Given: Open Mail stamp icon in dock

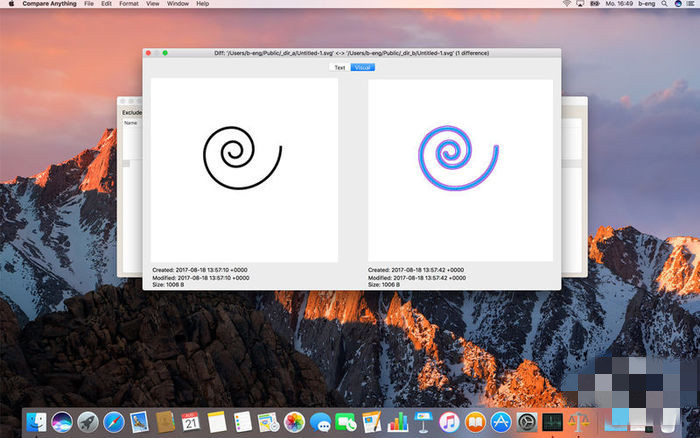Looking at the screenshot, I should pyautogui.click(x=139, y=422).
